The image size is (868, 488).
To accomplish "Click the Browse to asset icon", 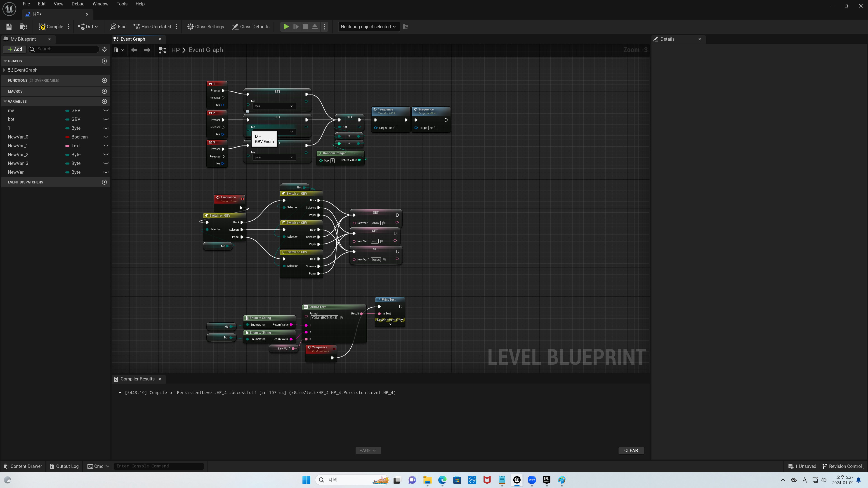I will [x=24, y=27].
